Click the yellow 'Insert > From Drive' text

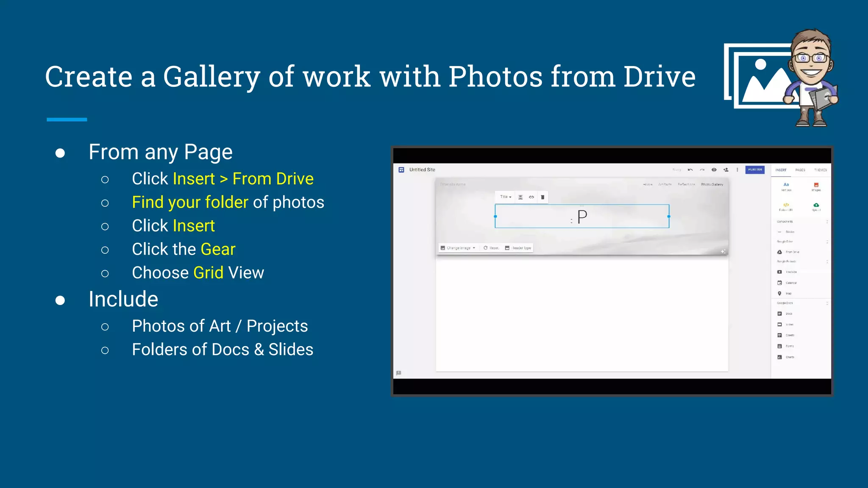(x=243, y=179)
